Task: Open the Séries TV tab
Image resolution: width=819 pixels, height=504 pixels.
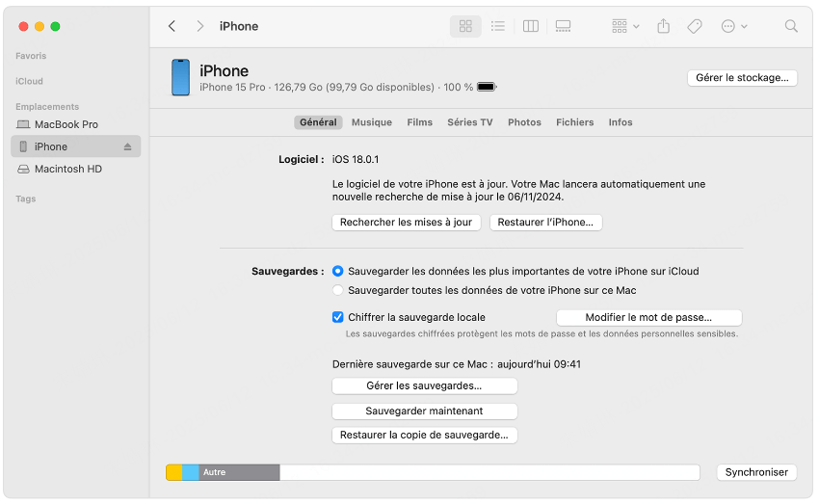Action: click(469, 122)
